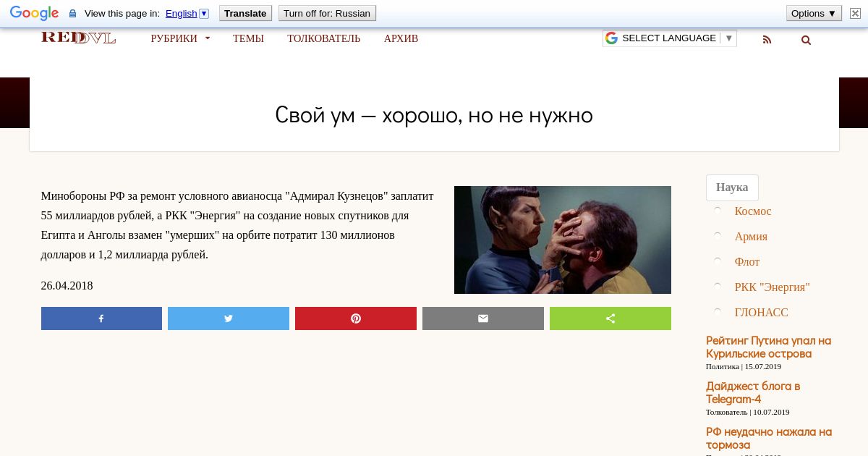This screenshot has width=868, height=456.
Task: Open the РКК "Энергия" tag link
Action: point(772,287)
